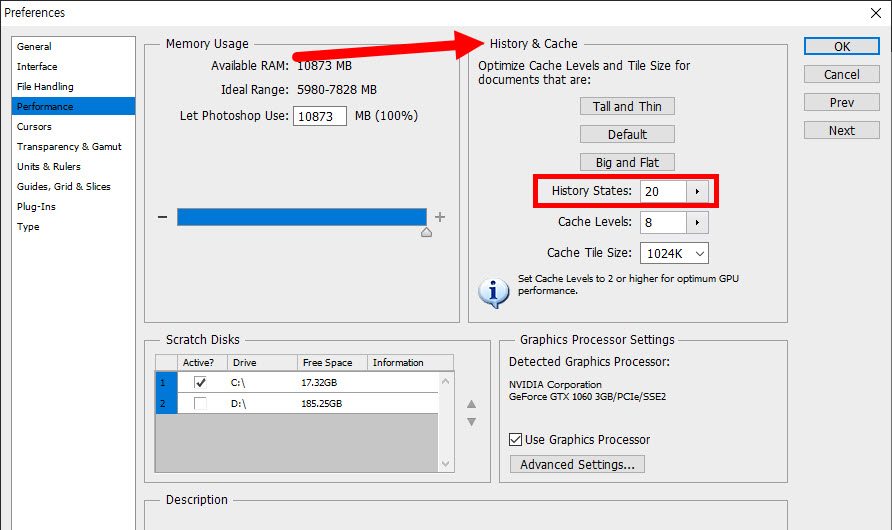Click the Drive column header
892x530 pixels.
click(262, 363)
